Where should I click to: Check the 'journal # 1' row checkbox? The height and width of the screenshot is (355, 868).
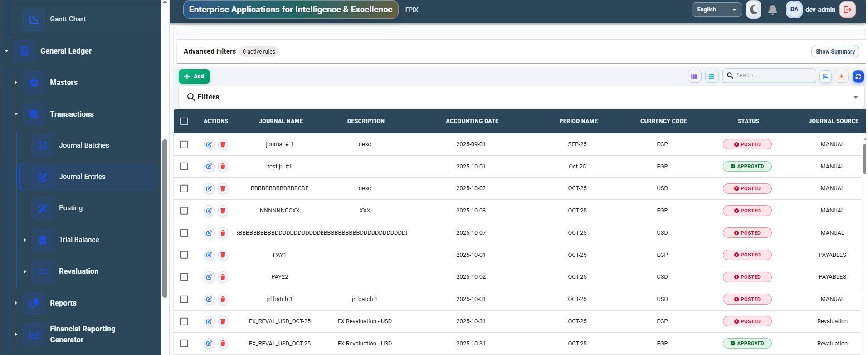point(184,144)
